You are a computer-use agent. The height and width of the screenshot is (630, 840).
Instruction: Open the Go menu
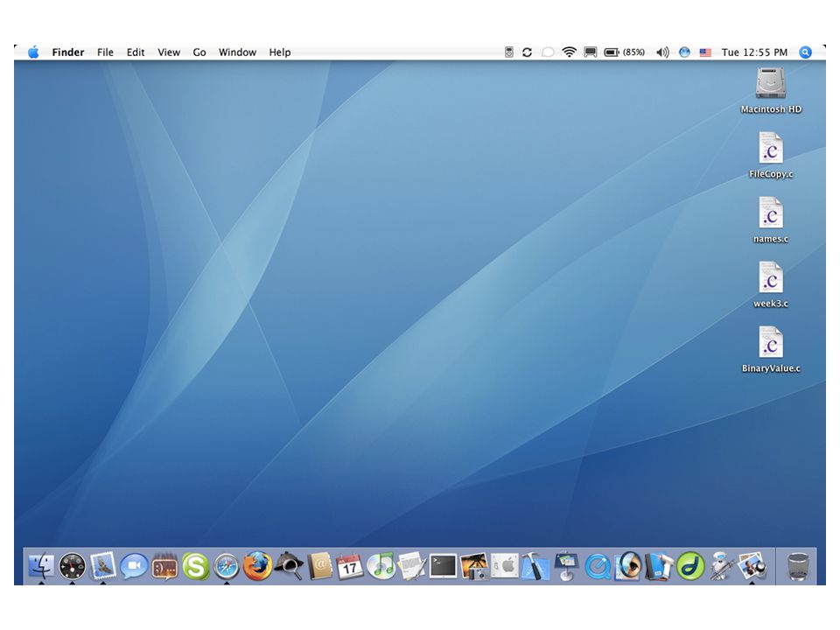[199, 52]
